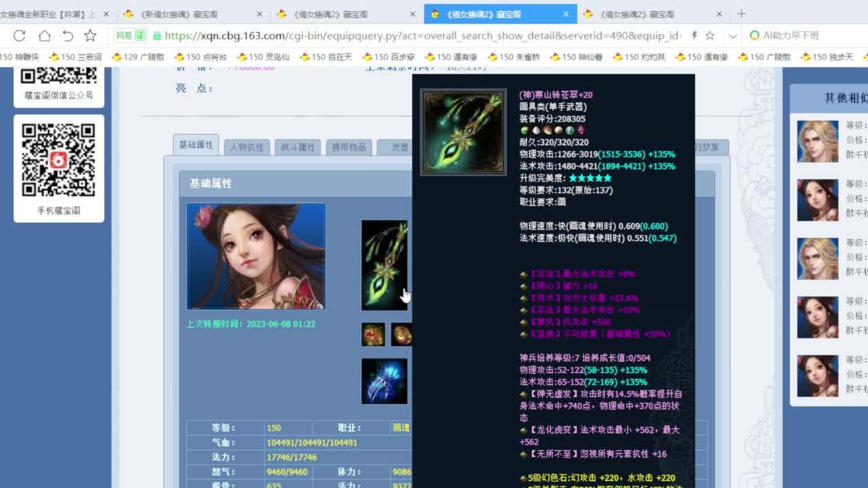Click the browser refresh icon
868x488 pixels.
tap(19, 35)
